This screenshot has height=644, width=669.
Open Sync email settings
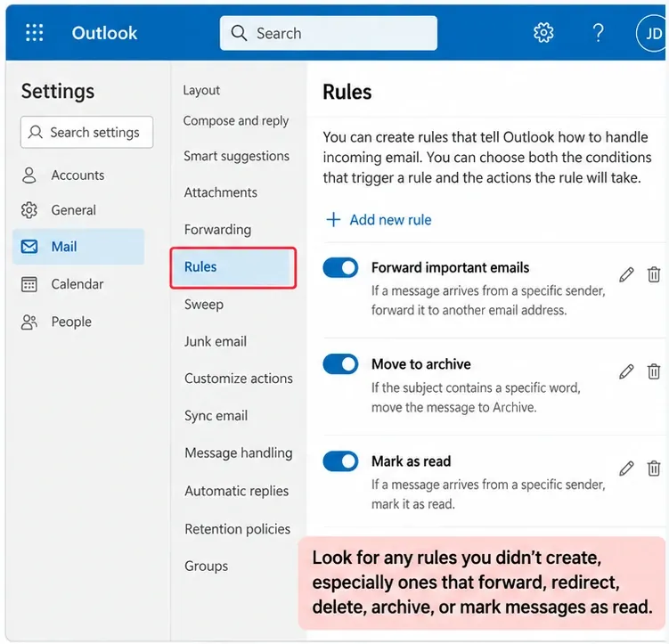click(216, 416)
